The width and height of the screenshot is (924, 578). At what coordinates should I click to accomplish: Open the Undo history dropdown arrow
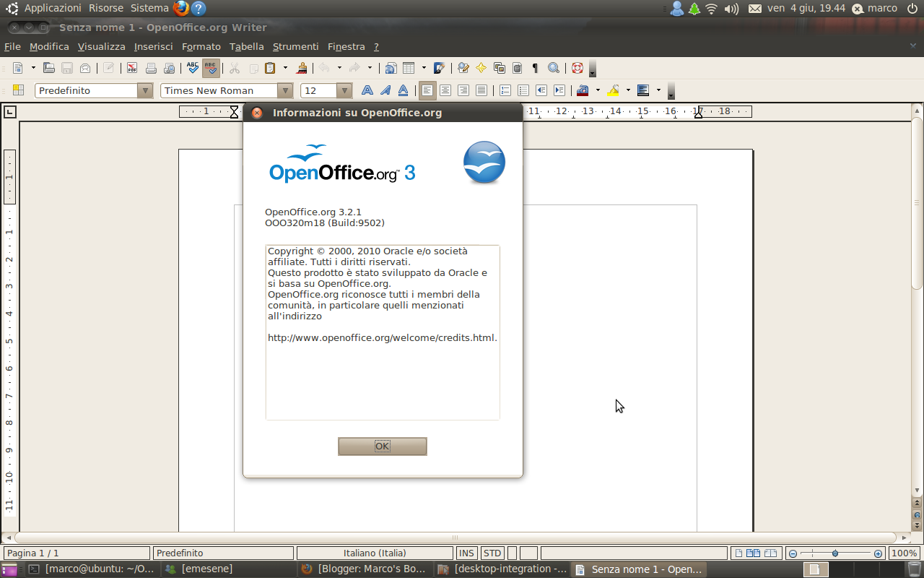[x=339, y=68]
